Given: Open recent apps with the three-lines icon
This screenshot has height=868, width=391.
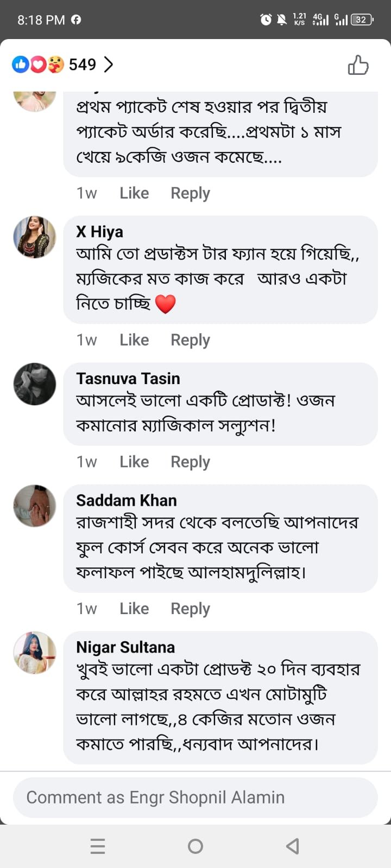Looking at the screenshot, I should coord(98,846).
